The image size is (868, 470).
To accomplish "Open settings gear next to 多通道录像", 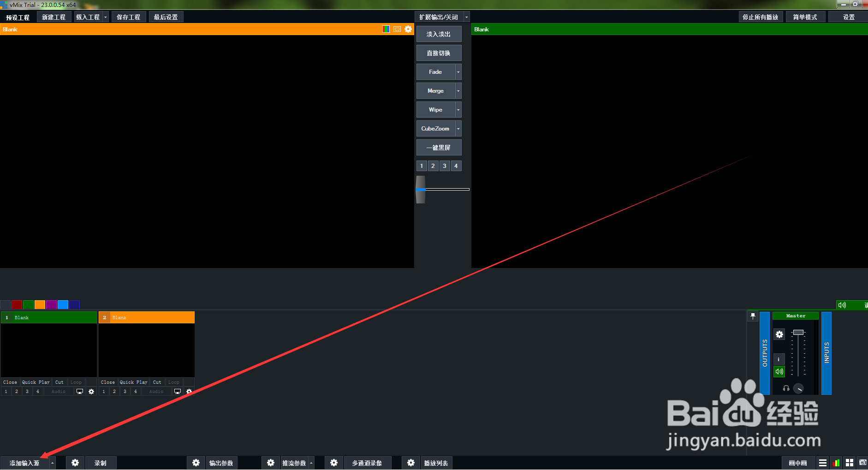I will click(334, 463).
